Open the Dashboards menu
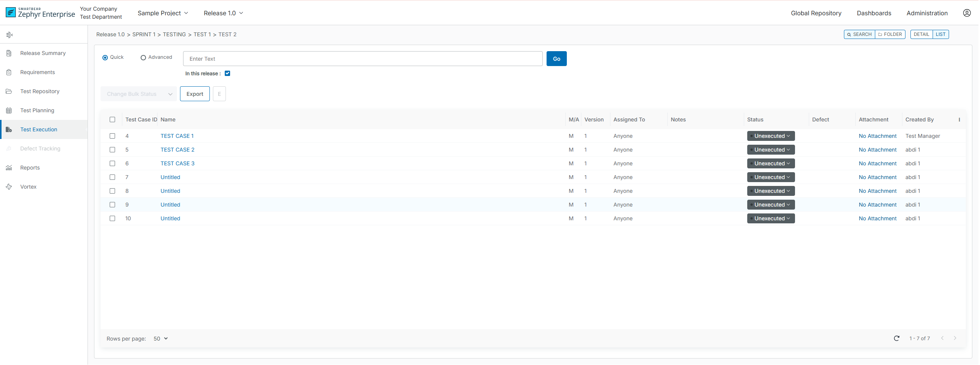Screen dimensions: 980x365 point(874,13)
